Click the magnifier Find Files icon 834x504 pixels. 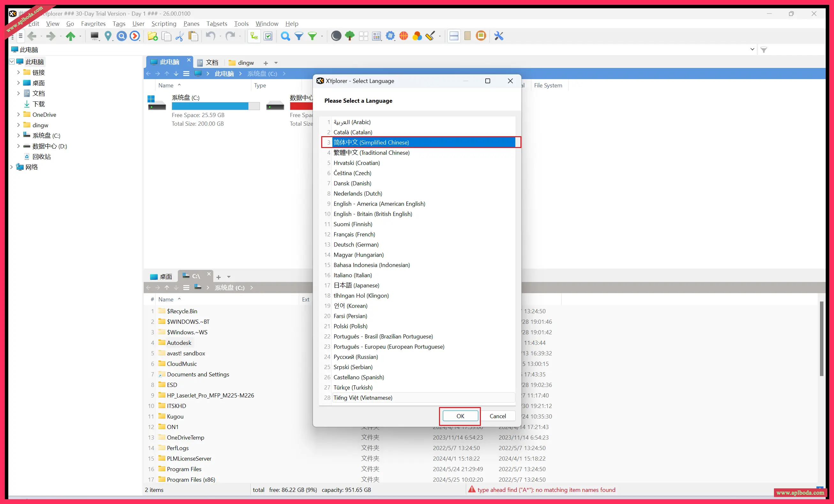coord(285,36)
